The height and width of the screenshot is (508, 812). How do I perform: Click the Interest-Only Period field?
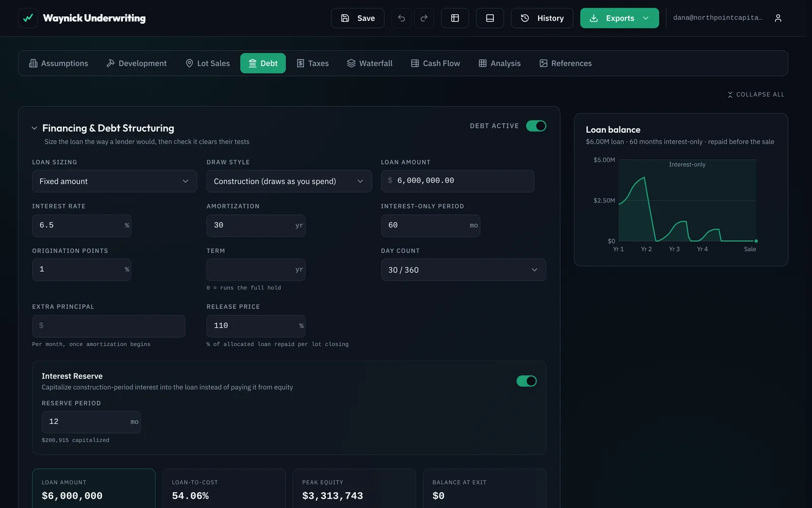point(430,226)
